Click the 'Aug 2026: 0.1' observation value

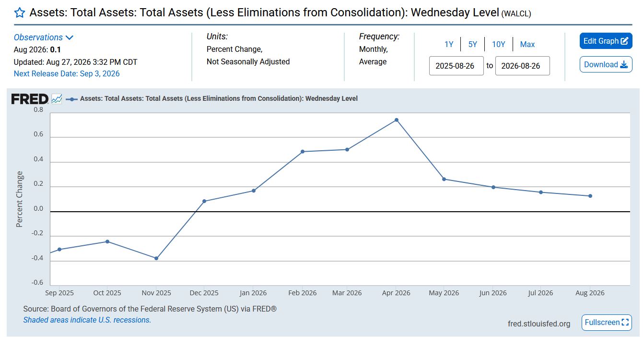[37, 49]
